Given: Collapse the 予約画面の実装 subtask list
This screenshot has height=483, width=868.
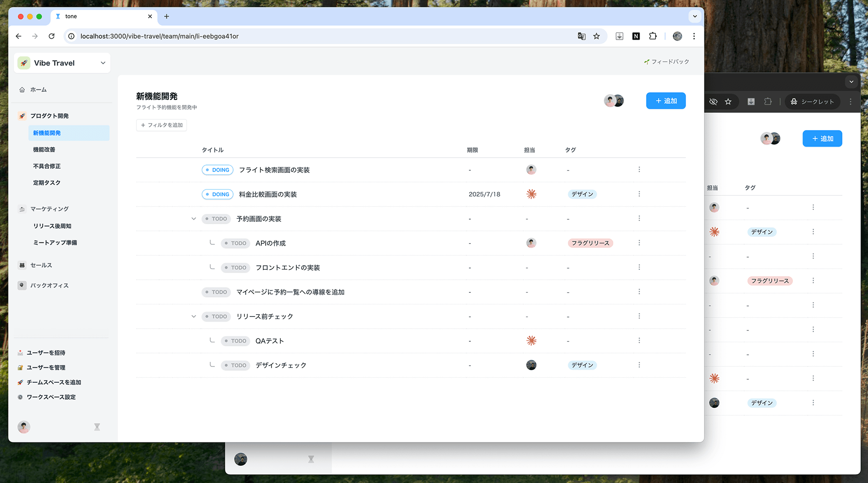Looking at the screenshot, I should pos(193,218).
